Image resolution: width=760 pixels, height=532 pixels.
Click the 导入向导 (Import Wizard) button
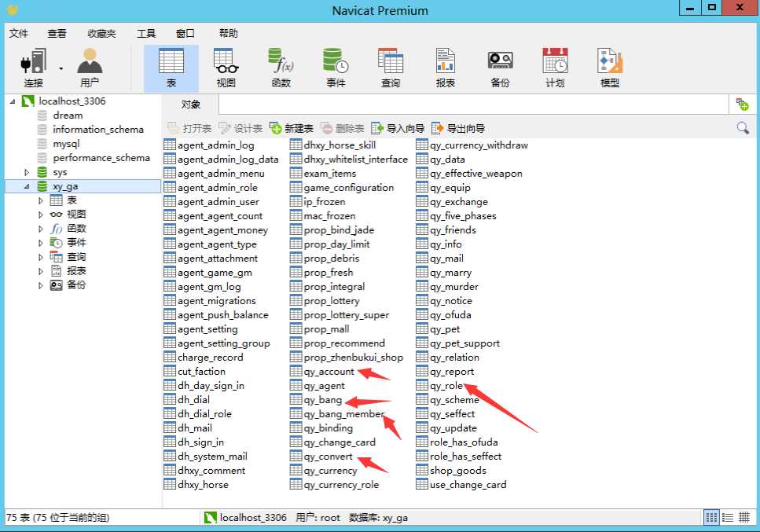[x=398, y=128]
